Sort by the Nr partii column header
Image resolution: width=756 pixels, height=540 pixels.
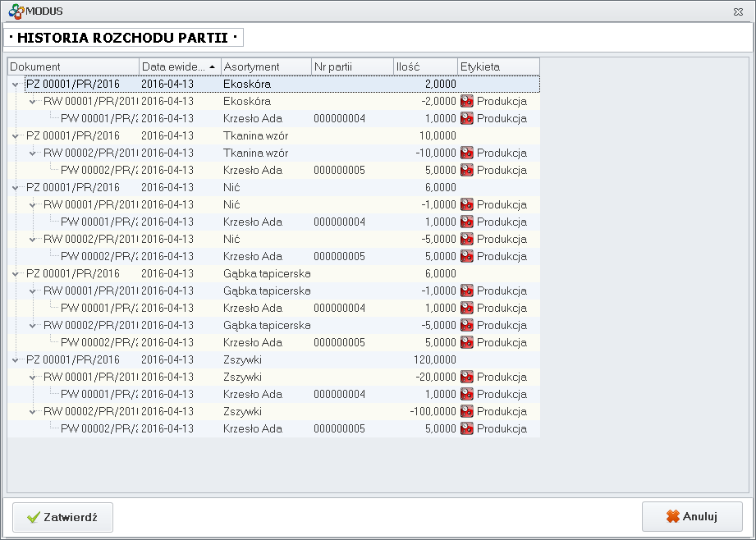352,66
